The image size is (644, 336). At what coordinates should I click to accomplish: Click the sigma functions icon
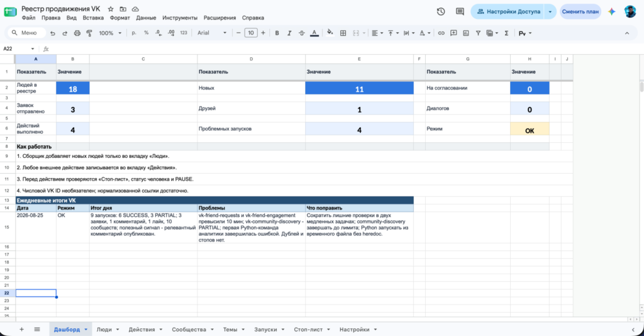point(506,33)
